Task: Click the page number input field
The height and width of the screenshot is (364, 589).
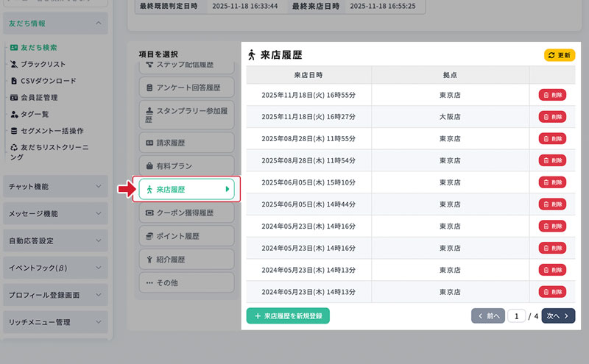Action: [516, 316]
